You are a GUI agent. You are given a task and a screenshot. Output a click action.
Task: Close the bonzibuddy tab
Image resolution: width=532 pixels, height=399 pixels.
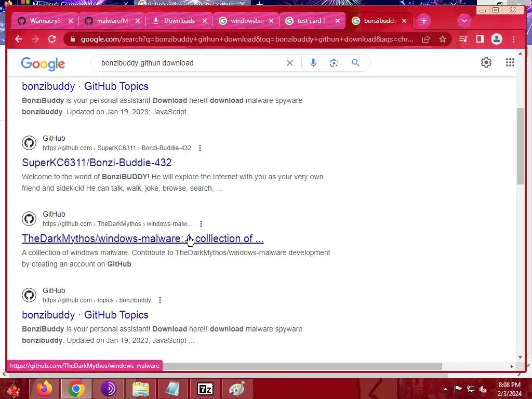point(404,21)
